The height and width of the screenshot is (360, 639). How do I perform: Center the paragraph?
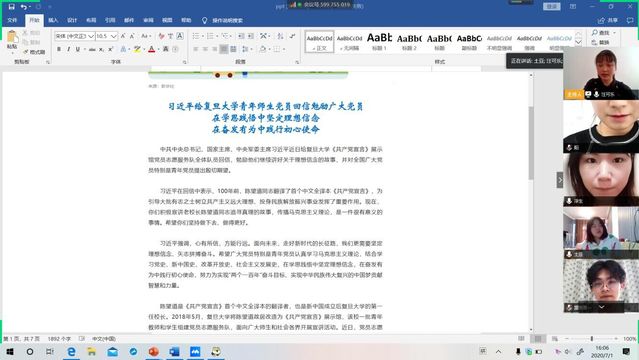click(x=205, y=49)
